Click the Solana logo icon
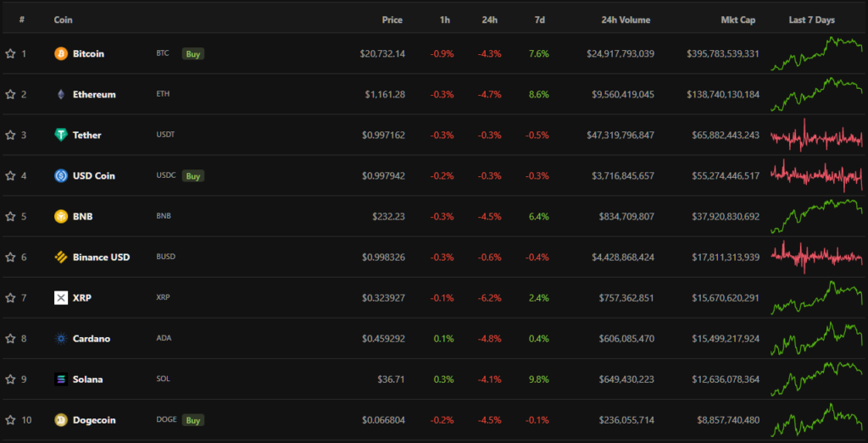The image size is (868, 443). coord(61,379)
